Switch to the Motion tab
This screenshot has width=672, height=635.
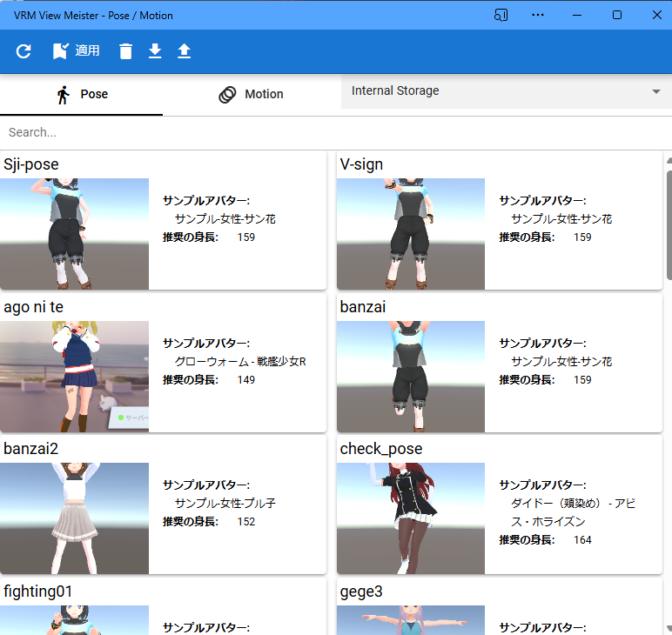(252, 95)
